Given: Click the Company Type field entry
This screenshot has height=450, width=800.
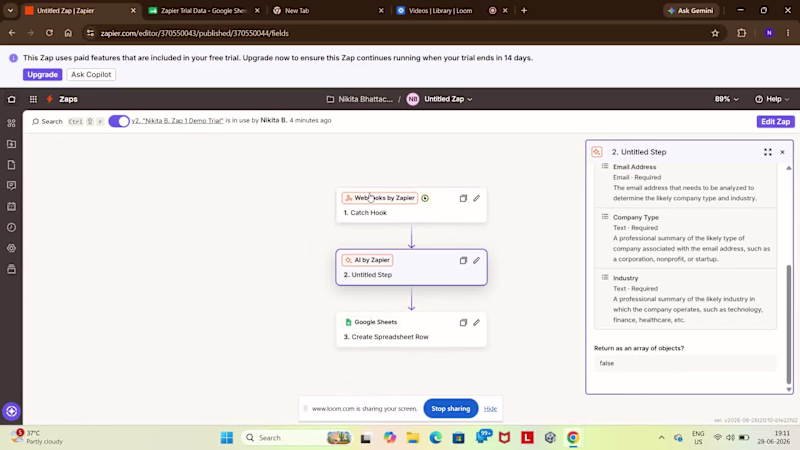Looking at the screenshot, I should click(685, 238).
